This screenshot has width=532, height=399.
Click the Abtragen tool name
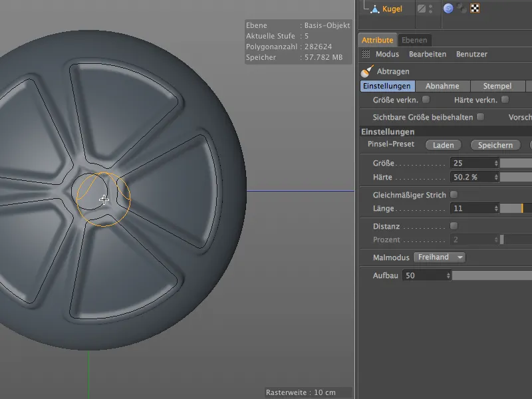[x=393, y=72]
